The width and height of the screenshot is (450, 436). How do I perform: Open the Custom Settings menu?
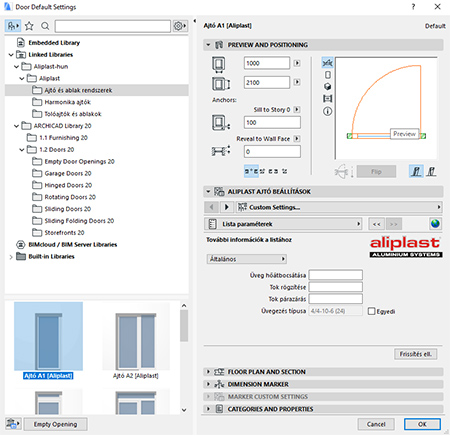coord(339,207)
